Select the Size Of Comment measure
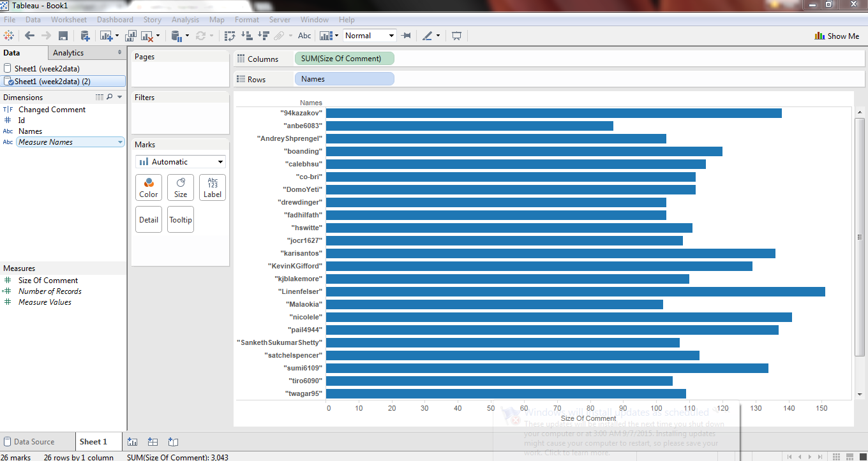 pyautogui.click(x=48, y=281)
